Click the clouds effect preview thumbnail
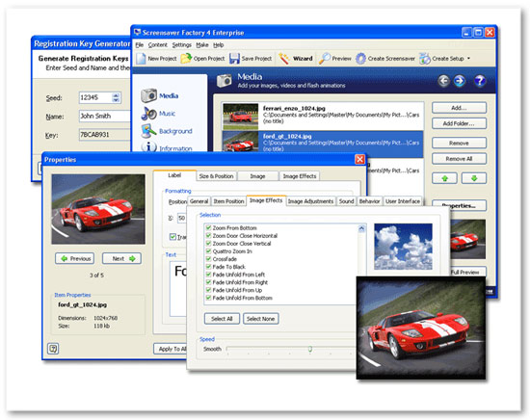 point(403,247)
